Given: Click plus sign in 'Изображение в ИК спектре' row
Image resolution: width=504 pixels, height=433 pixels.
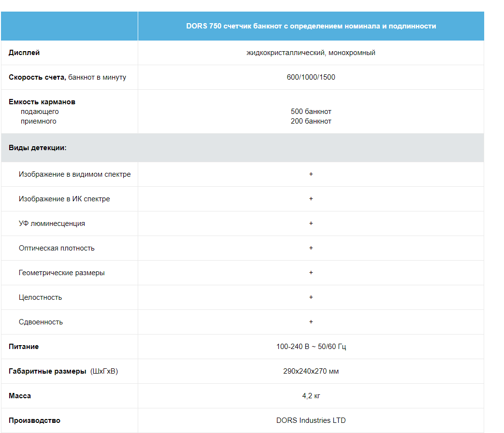Looking at the screenshot, I should pyautogui.click(x=311, y=199).
